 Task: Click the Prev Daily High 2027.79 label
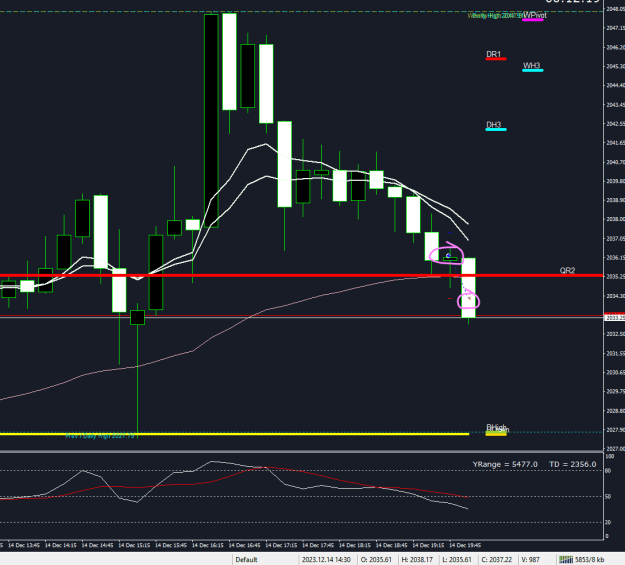[100, 436]
